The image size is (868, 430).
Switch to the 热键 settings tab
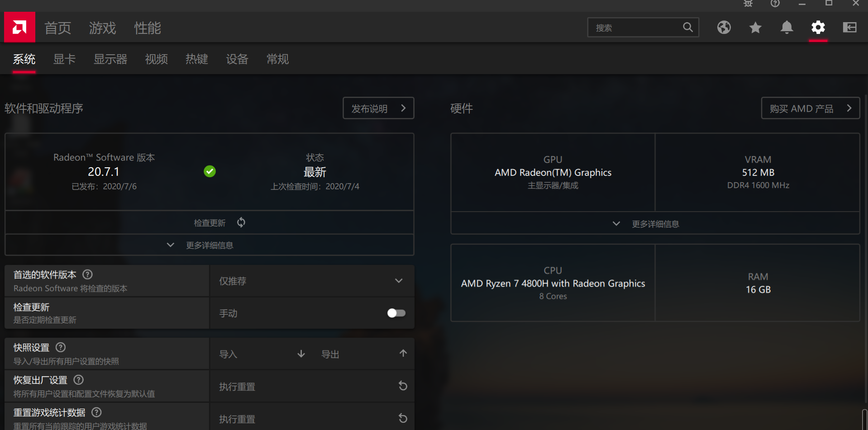click(x=197, y=59)
